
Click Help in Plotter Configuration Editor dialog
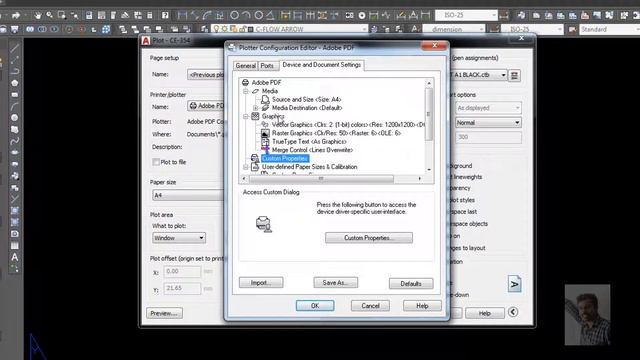coord(422,306)
